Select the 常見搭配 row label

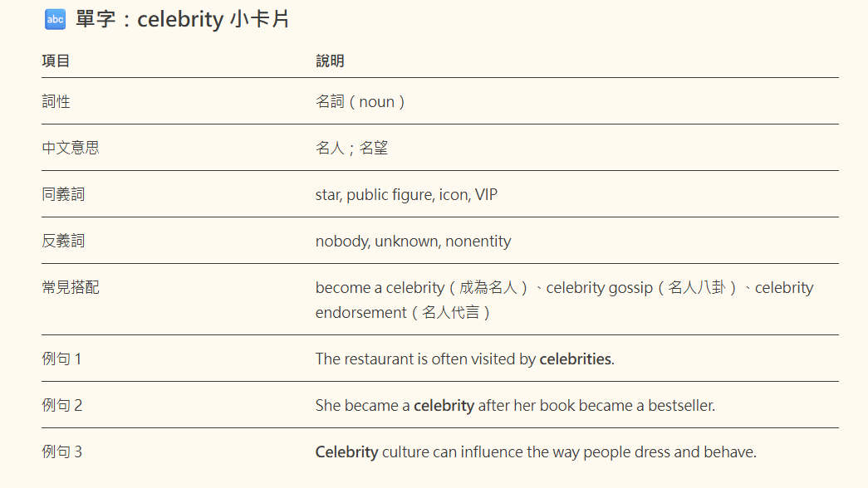(x=71, y=288)
